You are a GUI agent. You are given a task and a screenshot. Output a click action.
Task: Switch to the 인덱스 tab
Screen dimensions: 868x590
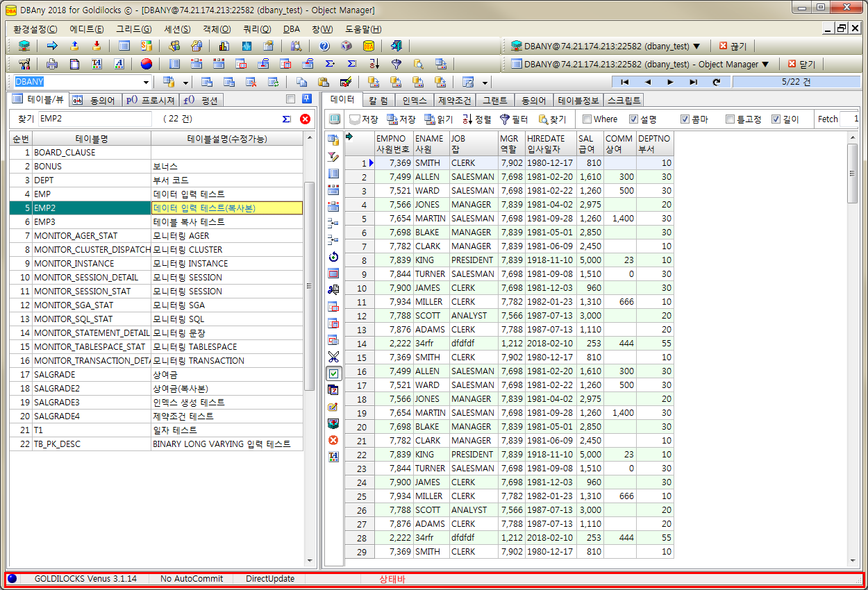(415, 101)
